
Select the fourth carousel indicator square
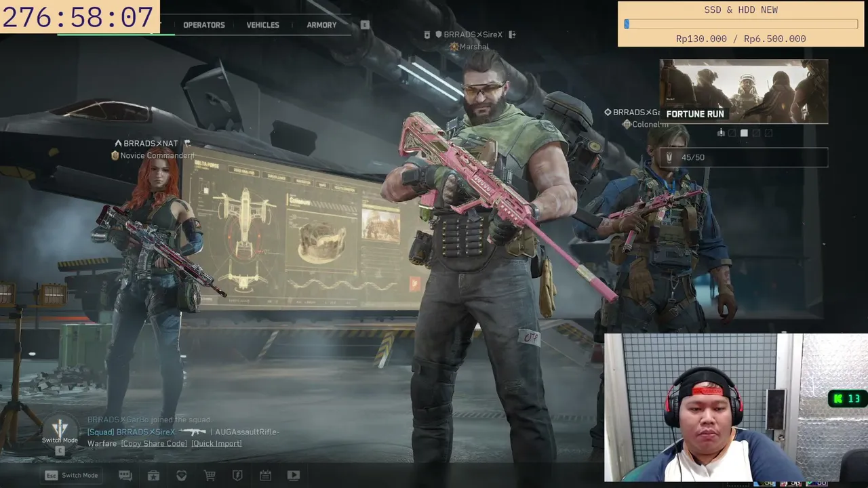tap(756, 133)
